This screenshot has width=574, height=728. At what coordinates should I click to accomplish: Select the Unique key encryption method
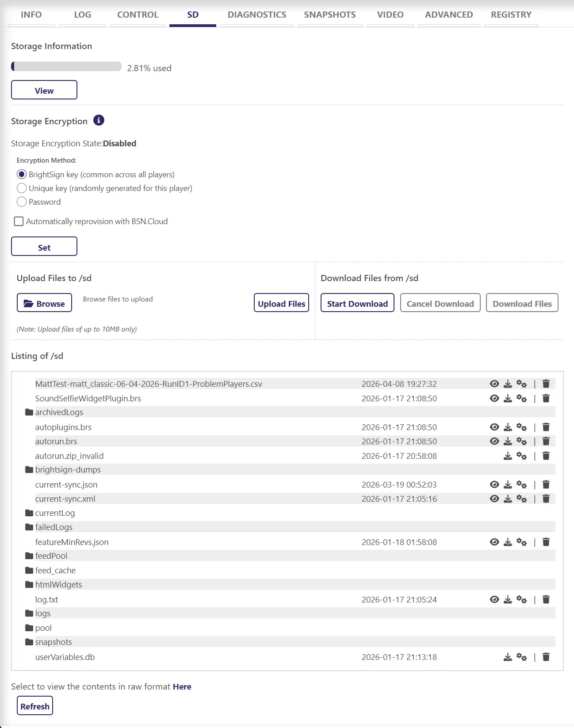click(x=22, y=188)
